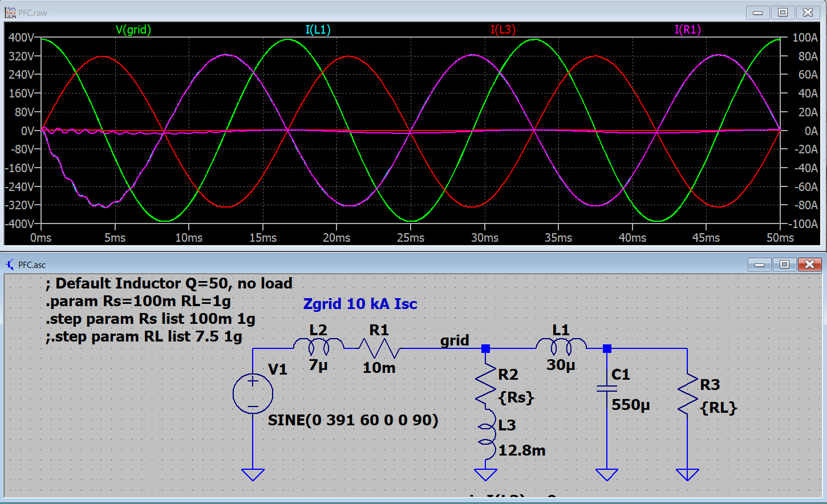Screen dimensions: 827x504
Task: Minimize the PFC.asc schematic window
Action: click(x=760, y=265)
